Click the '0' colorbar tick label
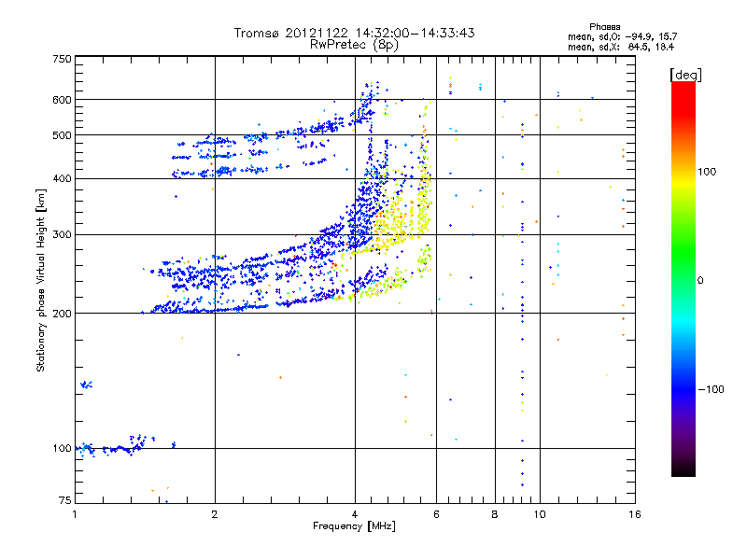This screenshot has height=560, width=747. [x=700, y=281]
